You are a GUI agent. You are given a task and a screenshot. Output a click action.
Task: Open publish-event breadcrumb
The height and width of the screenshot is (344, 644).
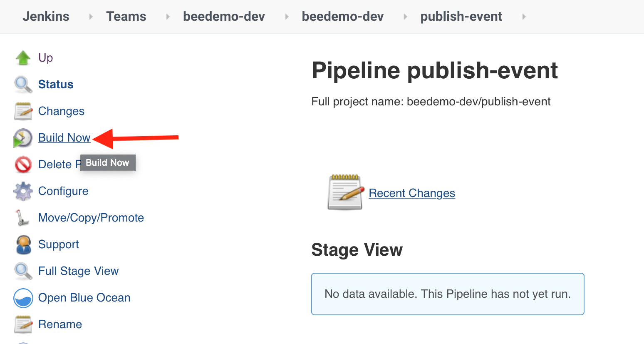click(x=461, y=17)
